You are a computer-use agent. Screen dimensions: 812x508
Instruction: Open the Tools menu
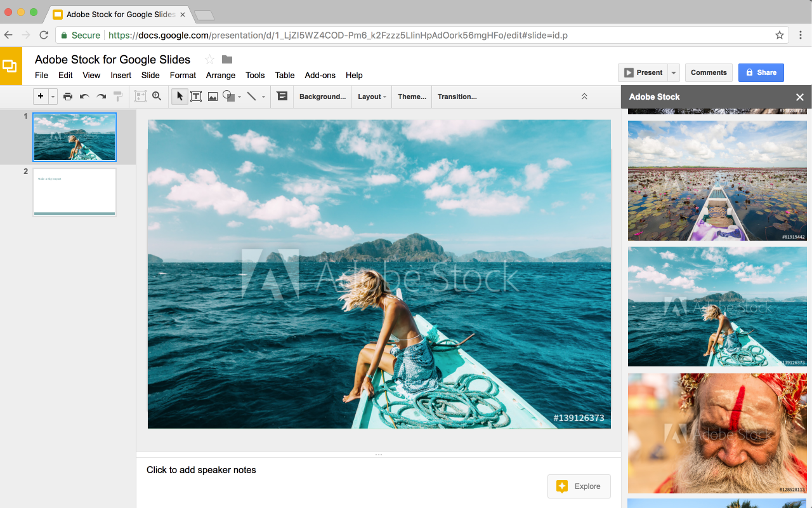(255, 75)
